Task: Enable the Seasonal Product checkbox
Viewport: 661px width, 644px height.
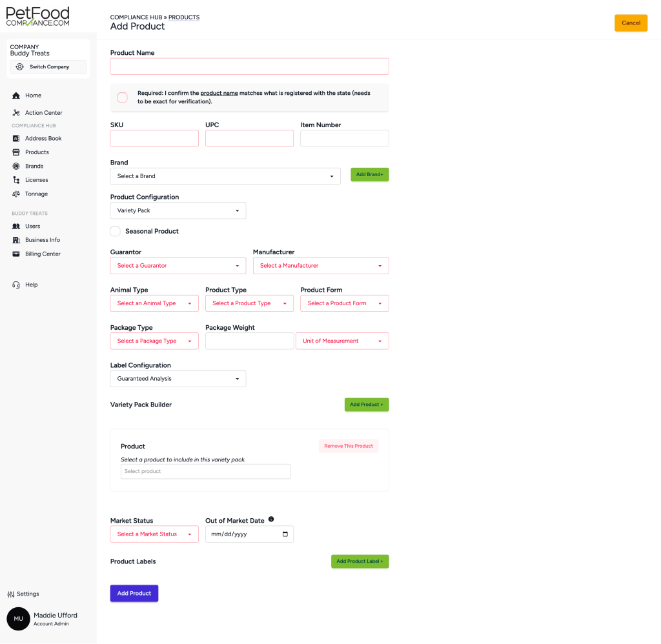Action: click(x=116, y=231)
